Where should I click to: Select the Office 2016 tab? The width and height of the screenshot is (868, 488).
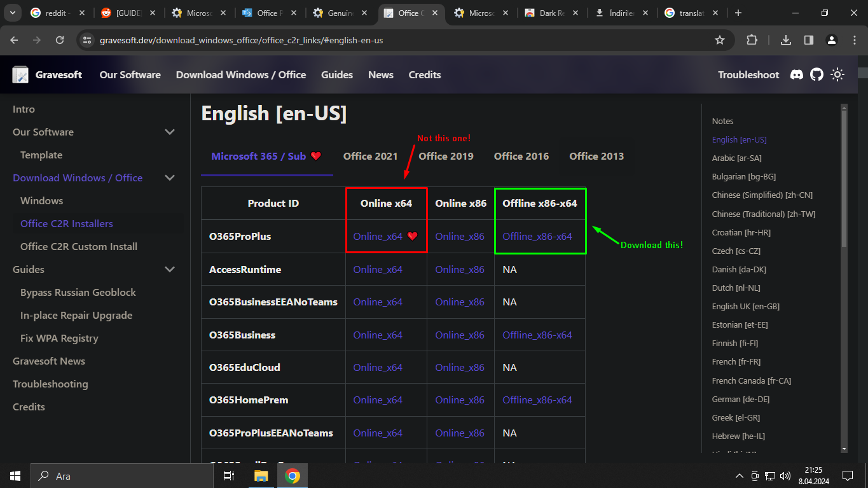click(521, 156)
